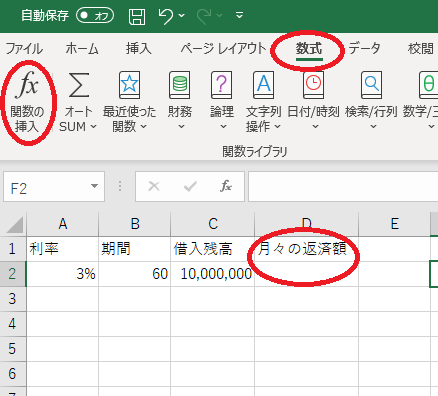This screenshot has height=396, width=438.
Task: Select cell containing 期間
Action: click(135, 249)
